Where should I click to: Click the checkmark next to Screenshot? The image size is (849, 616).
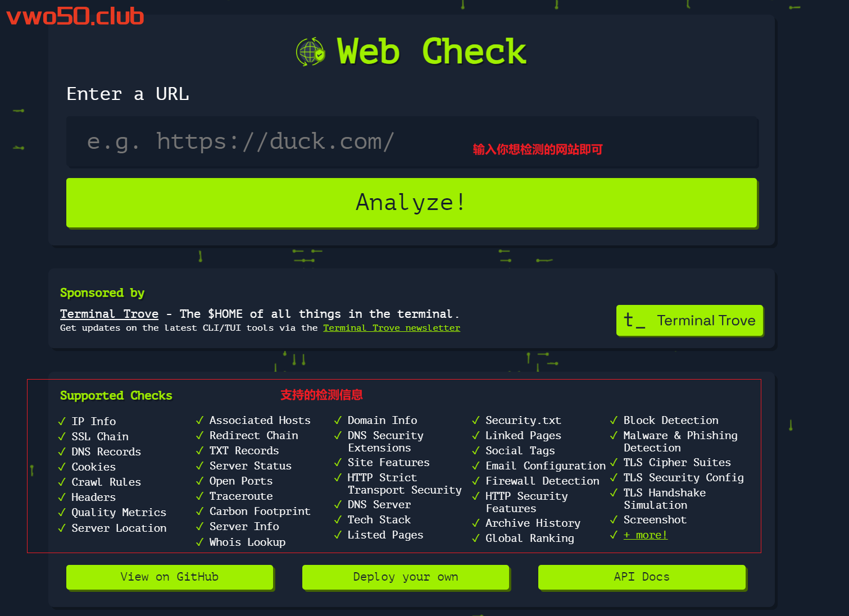tap(614, 520)
